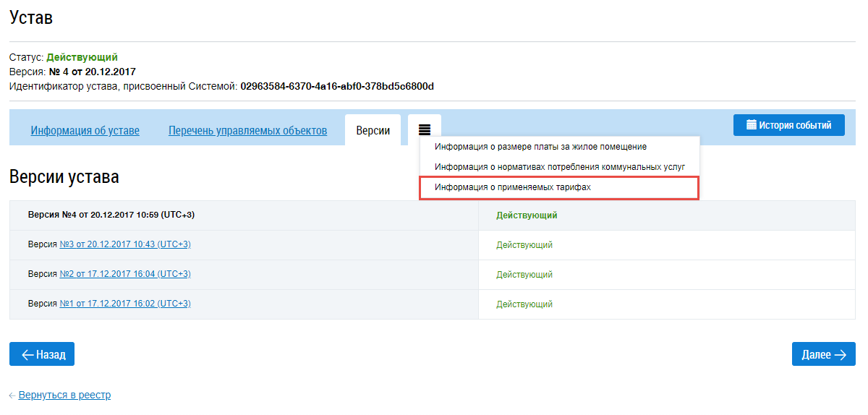
Task: Click the 'Далее' button
Action: (x=824, y=354)
